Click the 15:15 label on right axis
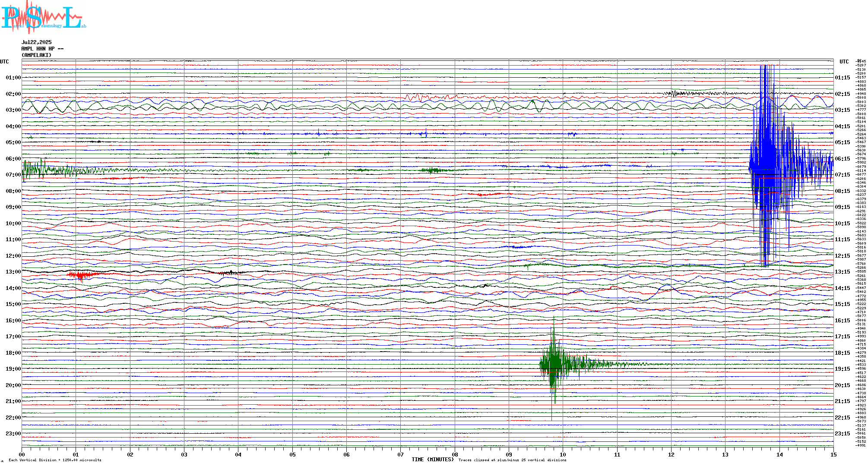This screenshot has width=868, height=466. point(843,304)
